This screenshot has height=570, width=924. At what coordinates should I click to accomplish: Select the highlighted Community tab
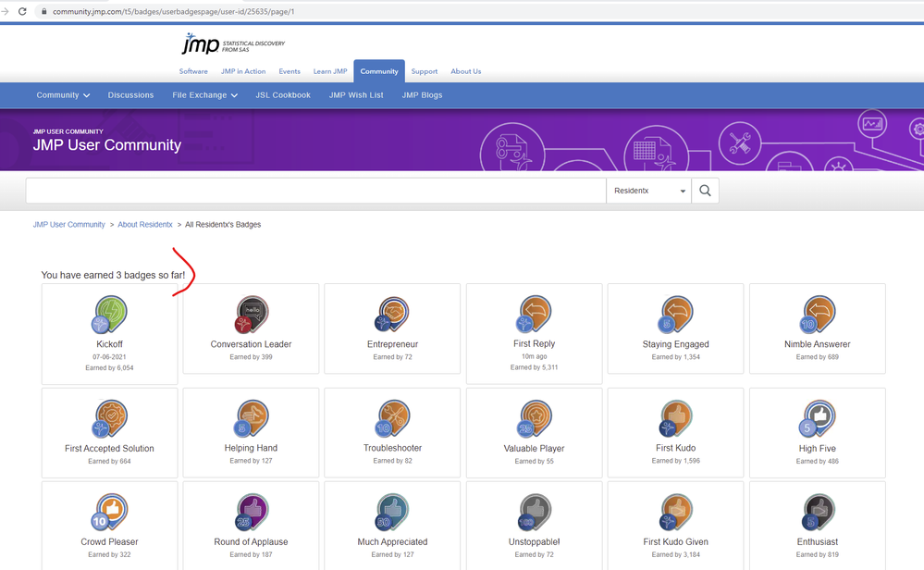[x=379, y=71]
